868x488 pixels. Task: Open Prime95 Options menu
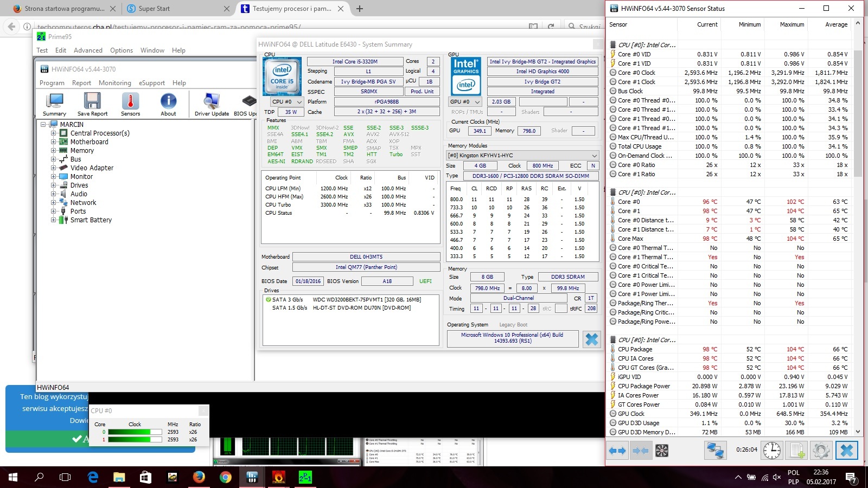click(122, 50)
